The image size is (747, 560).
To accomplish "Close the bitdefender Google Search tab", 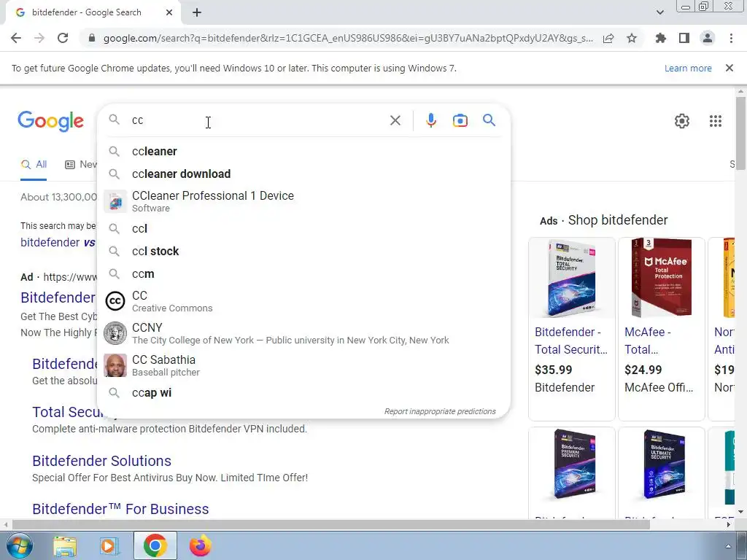I will (x=169, y=13).
